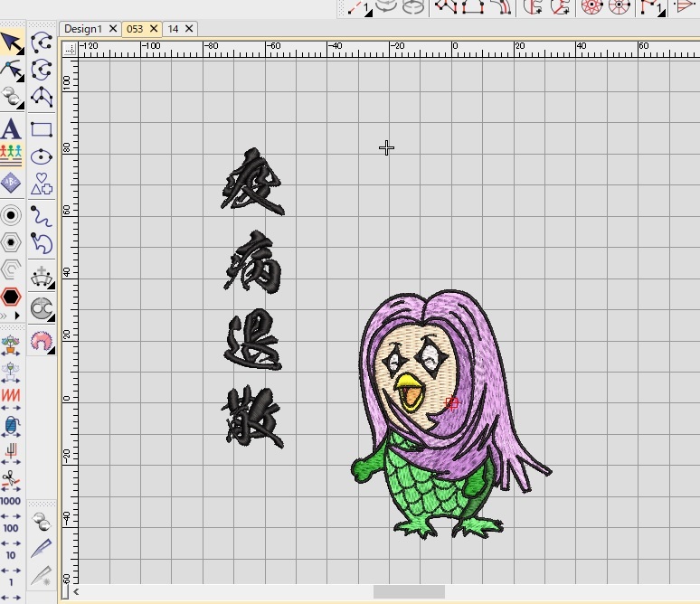
Task: Travel forward 1000 stitches right arrow
Action: 17,516
